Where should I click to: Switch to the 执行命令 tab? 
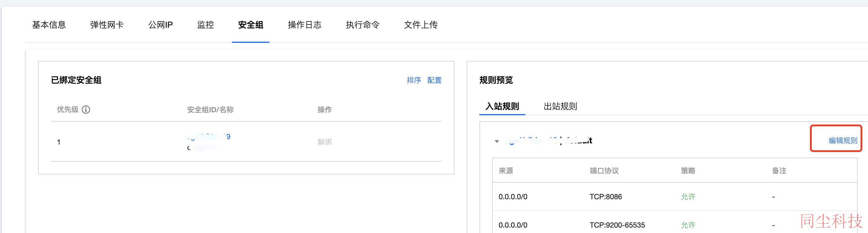pos(363,25)
